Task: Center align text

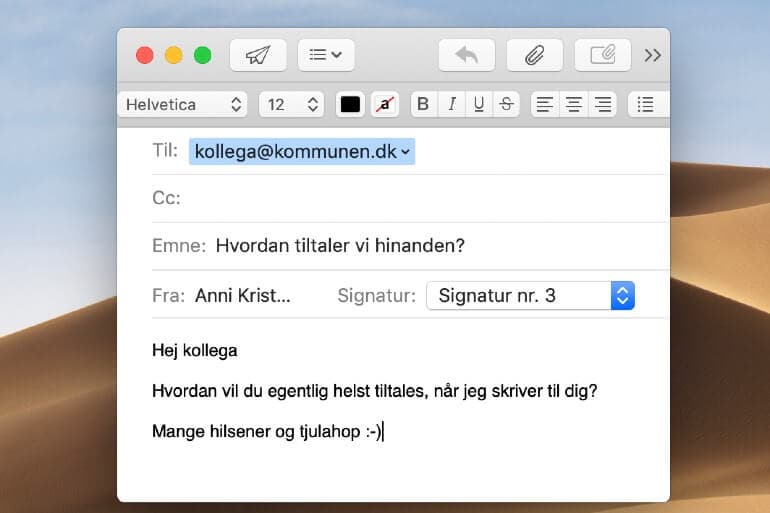Action: 574,104
